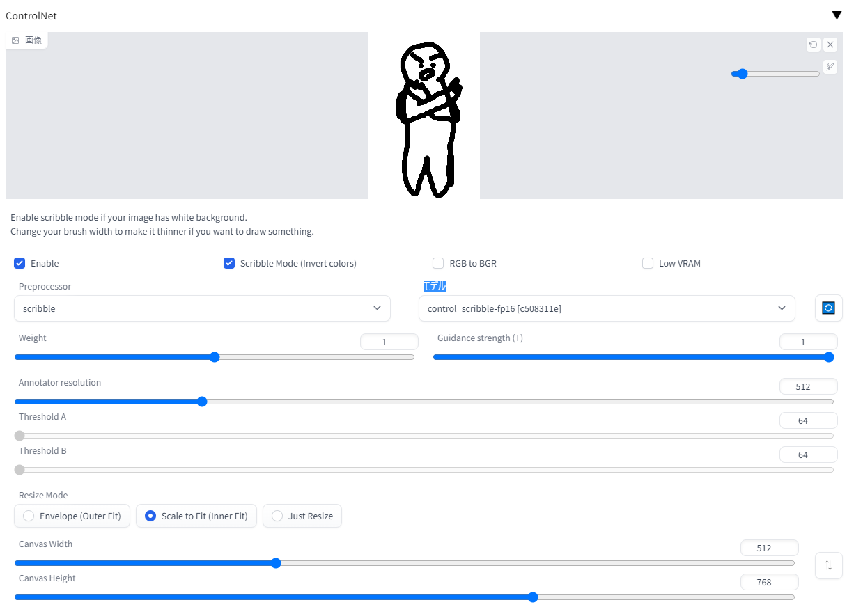The width and height of the screenshot is (847, 616).
Task: Select Just Resize mode
Action: coord(302,516)
